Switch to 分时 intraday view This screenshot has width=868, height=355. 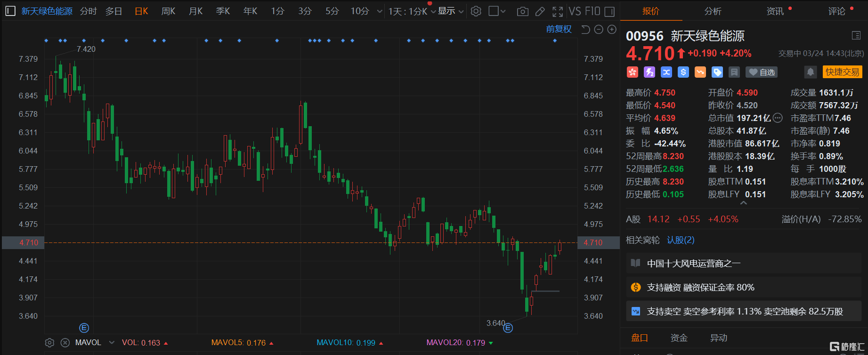[x=88, y=11]
